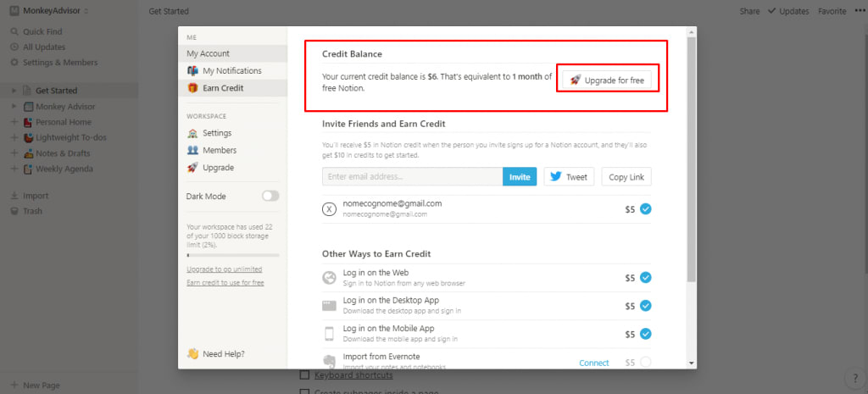The width and height of the screenshot is (868, 394).
Task: Expand the Get Started page in the sidebar
Action: [14, 91]
